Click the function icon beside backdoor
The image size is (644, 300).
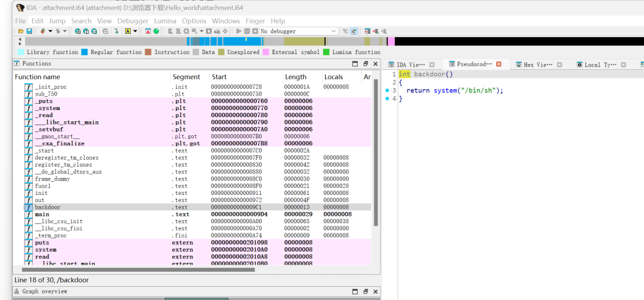[28, 207]
